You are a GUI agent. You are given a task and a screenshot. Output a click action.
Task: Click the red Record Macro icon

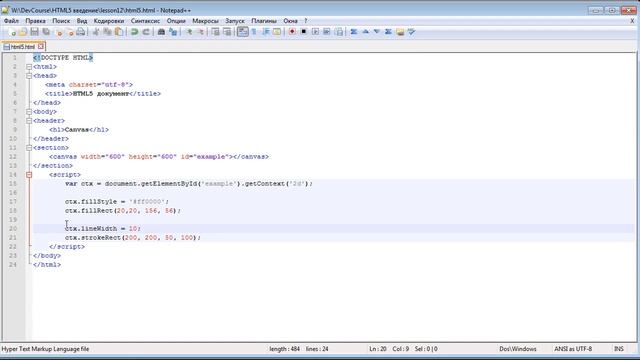click(x=292, y=32)
